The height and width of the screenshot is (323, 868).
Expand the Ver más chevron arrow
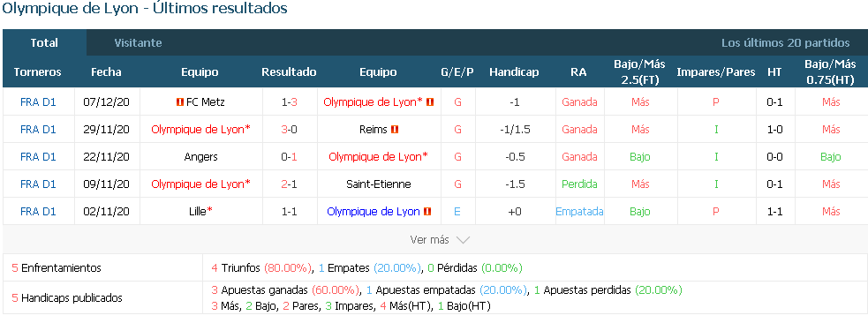coord(462,240)
